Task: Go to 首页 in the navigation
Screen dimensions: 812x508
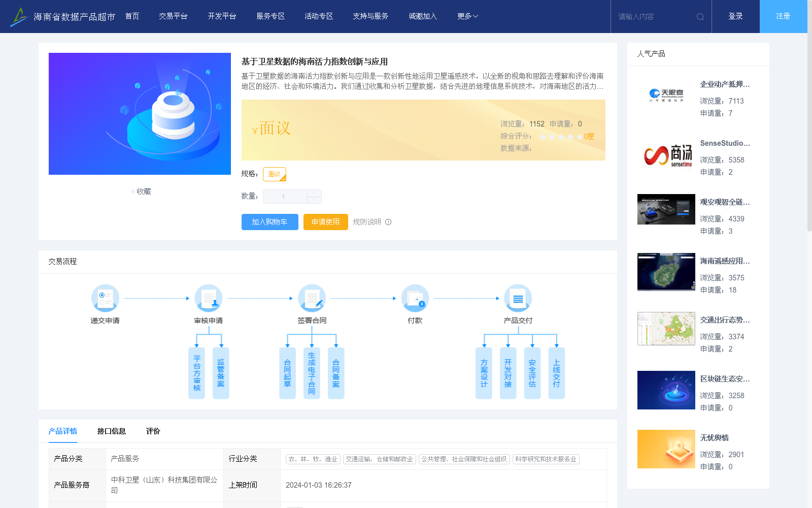Action: [x=132, y=16]
